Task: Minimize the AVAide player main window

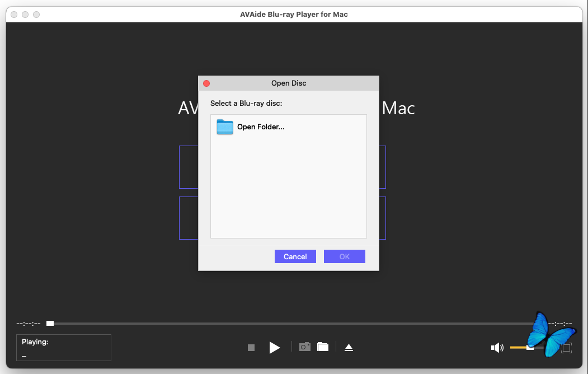Action: click(25, 15)
